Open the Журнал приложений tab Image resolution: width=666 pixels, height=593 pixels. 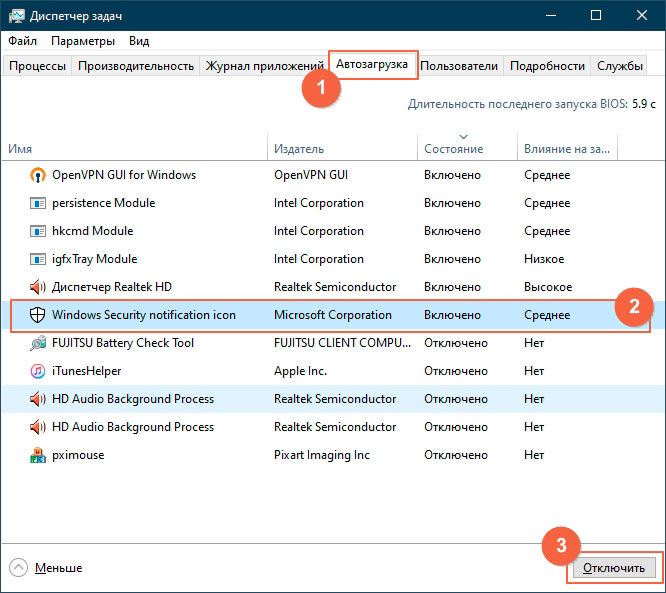click(264, 66)
